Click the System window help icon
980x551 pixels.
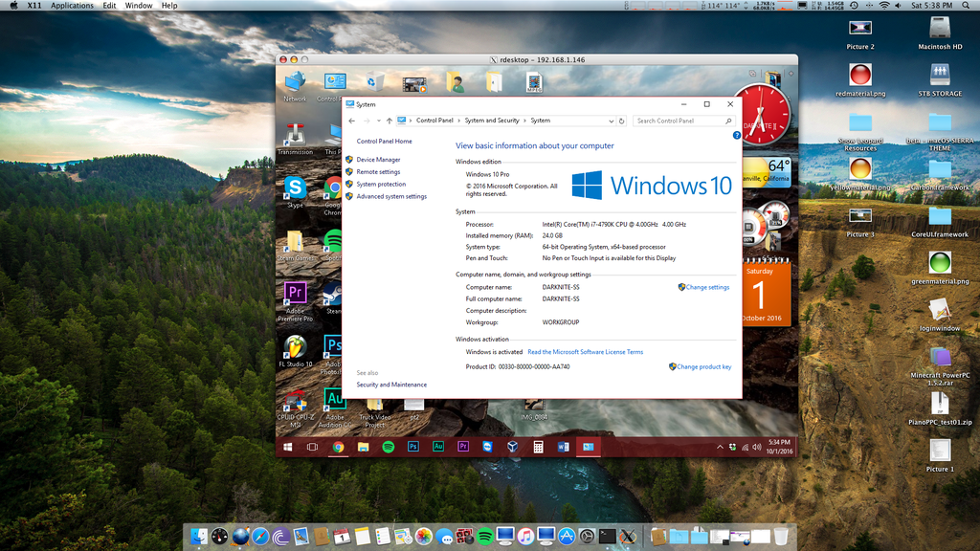737,135
